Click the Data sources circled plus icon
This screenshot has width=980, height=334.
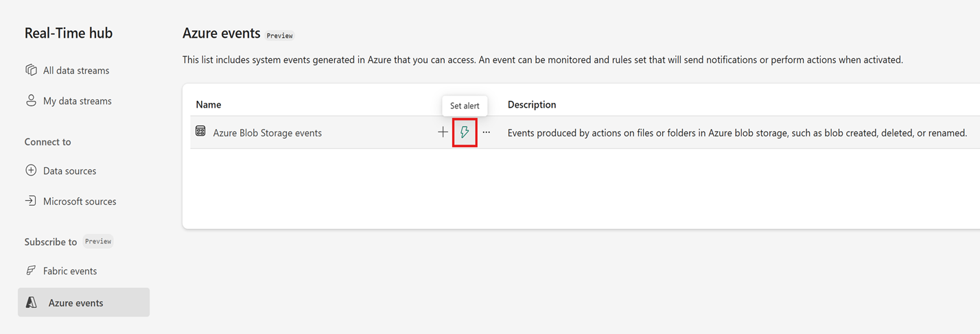(x=31, y=171)
